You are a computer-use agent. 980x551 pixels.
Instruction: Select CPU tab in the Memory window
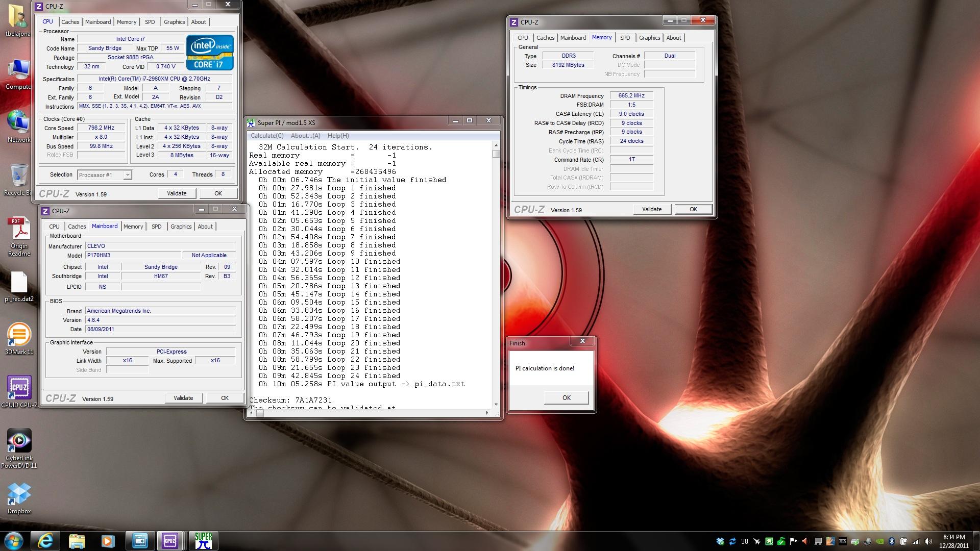[523, 38]
